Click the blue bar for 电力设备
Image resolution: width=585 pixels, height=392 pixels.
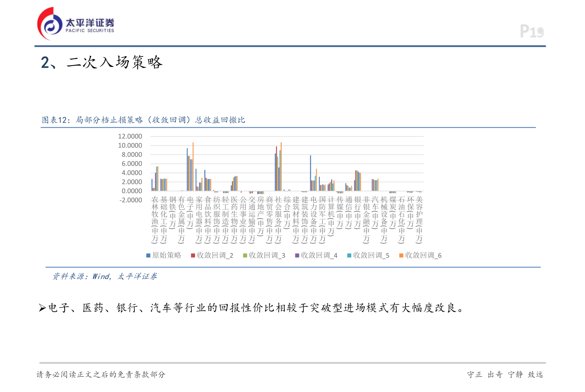point(310,173)
